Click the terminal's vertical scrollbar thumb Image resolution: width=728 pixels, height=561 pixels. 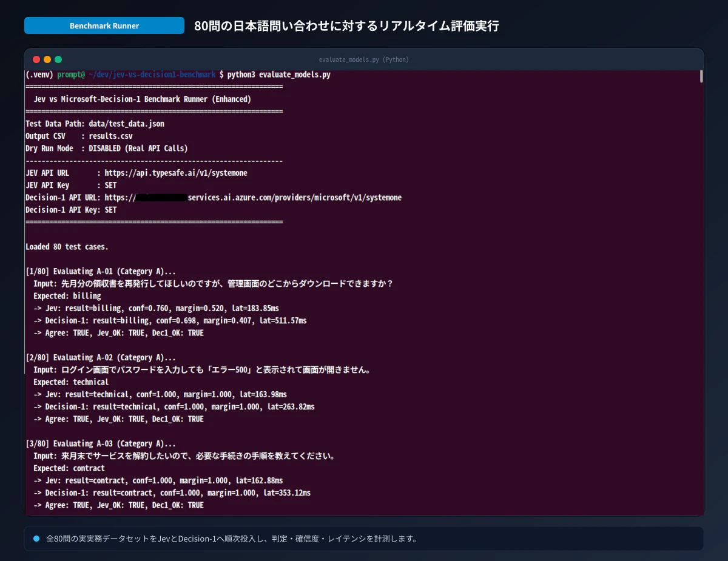pos(701,76)
